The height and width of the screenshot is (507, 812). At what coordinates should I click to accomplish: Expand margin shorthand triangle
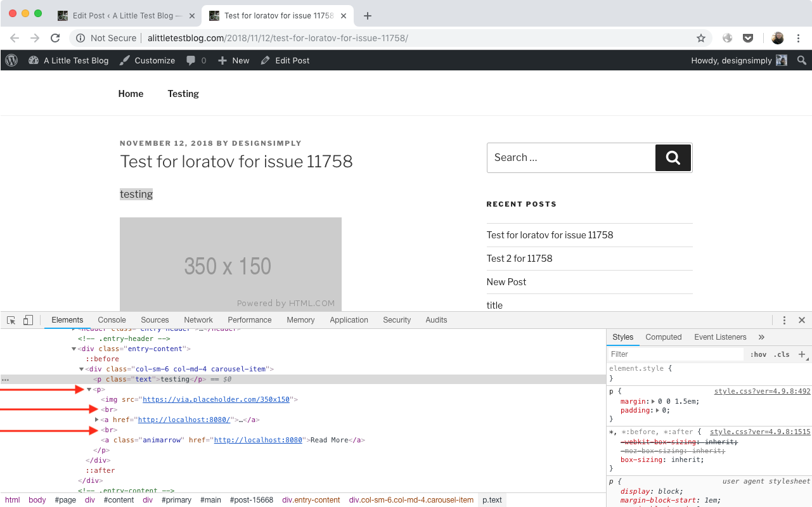point(653,401)
